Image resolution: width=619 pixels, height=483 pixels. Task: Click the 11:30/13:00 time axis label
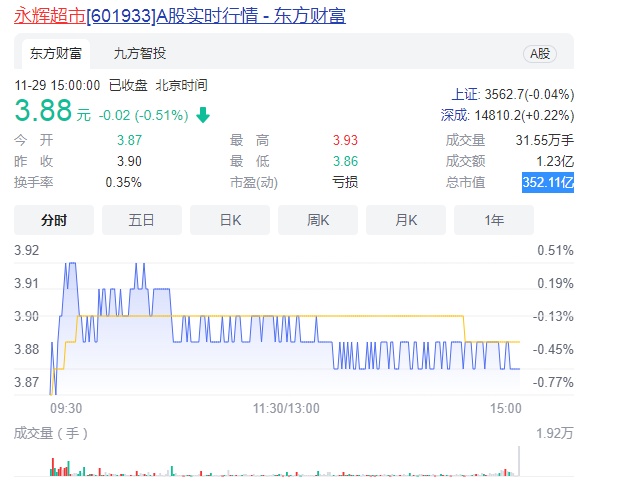pyautogui.click(x=286, y=408)
